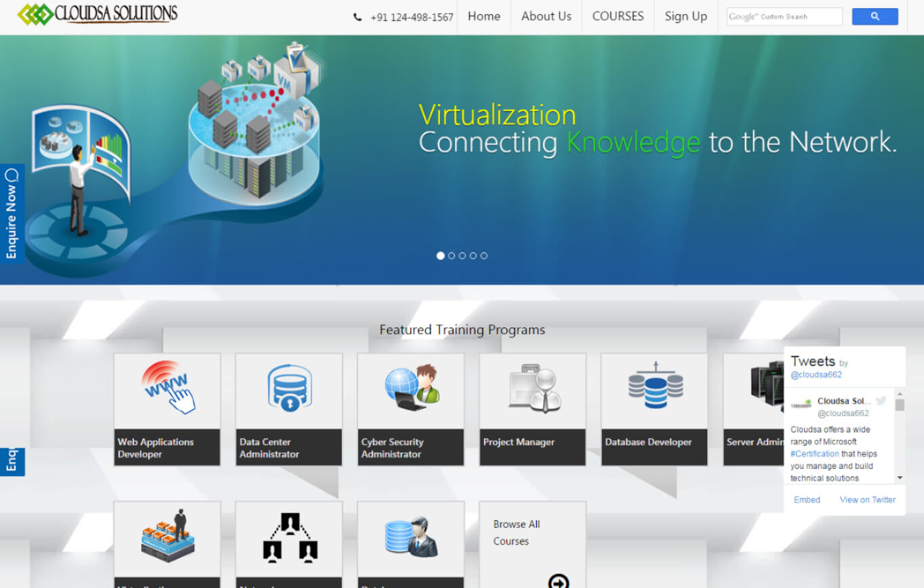Image resolution: width=924 pixels, height=588 pixels.
Task: Click the Browse All Courses arrow icon
Action: tap(558, 581)
